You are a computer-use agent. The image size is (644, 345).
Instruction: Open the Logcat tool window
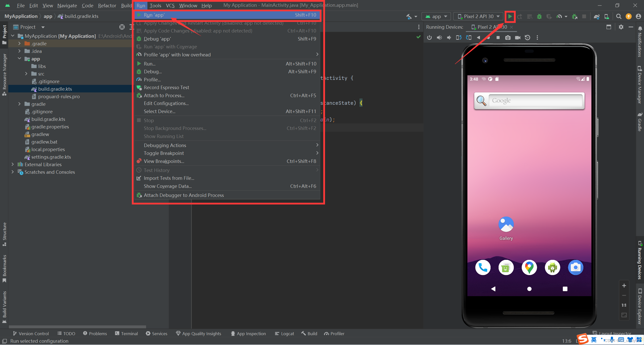point(284,333)
